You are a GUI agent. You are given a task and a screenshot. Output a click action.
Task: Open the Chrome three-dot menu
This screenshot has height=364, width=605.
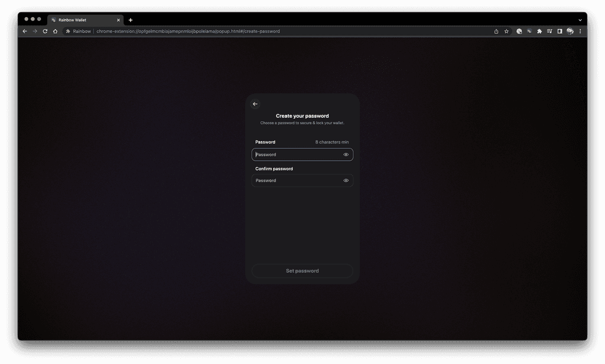[580, 31]
